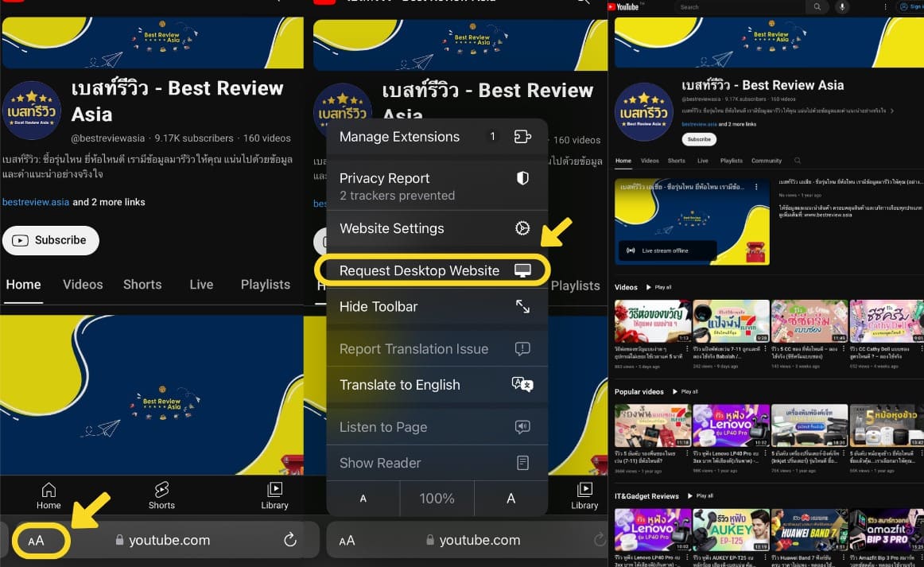Screen dimensions: 924x567
Task: Select Report Translation Issue
Action: 437,349
